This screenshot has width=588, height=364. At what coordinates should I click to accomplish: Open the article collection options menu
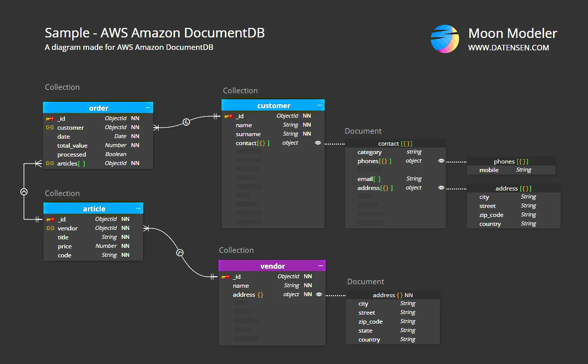point(138,208)
